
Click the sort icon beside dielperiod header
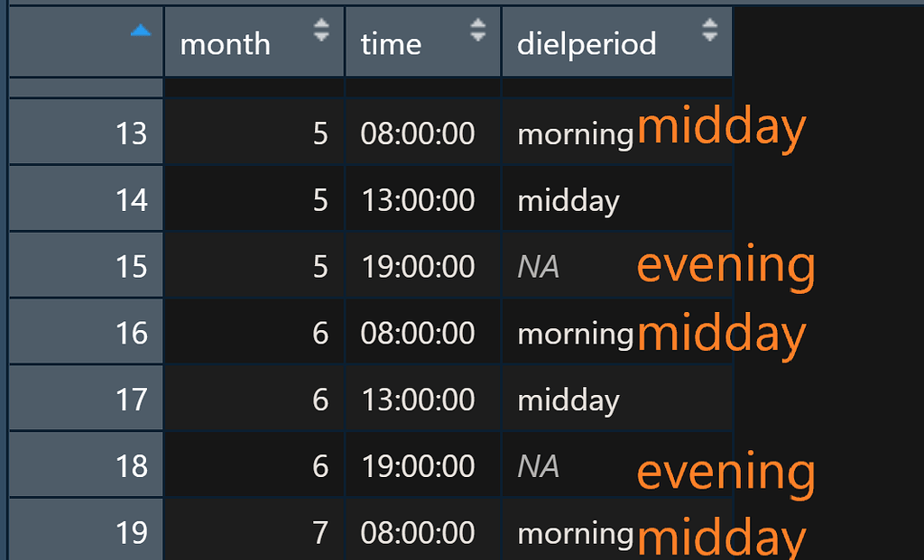coord(709,29)
